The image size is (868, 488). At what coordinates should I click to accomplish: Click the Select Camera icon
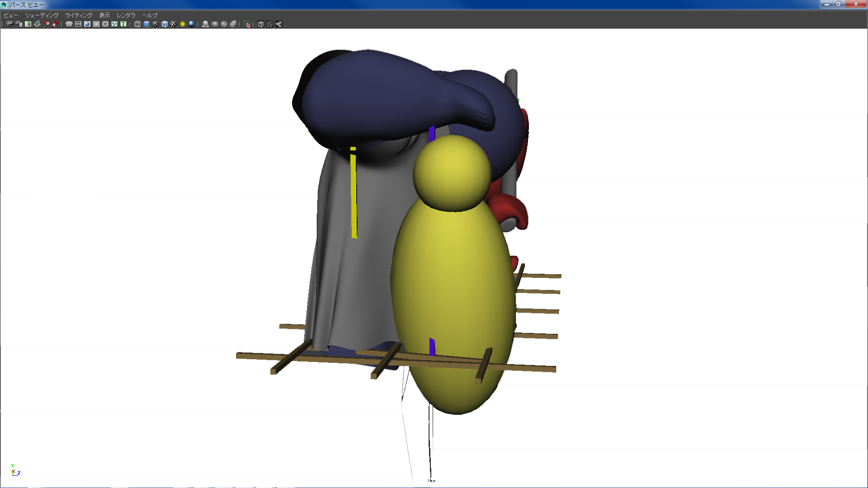click(9, 24)
